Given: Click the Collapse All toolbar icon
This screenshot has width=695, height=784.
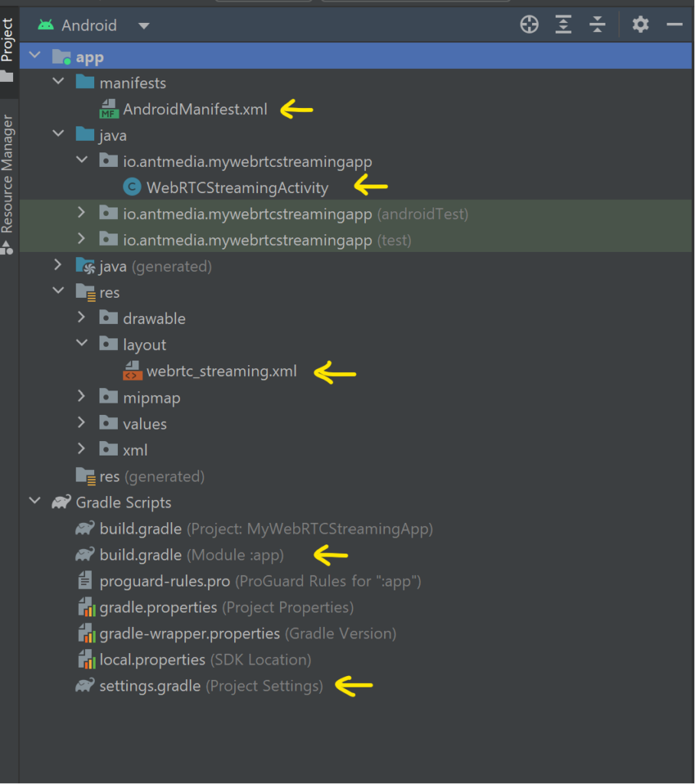Looking at the screenshot, I should pos(597,24).
